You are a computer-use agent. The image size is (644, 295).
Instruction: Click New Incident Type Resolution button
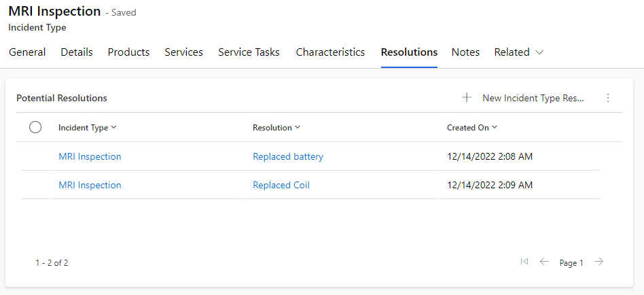533,98
